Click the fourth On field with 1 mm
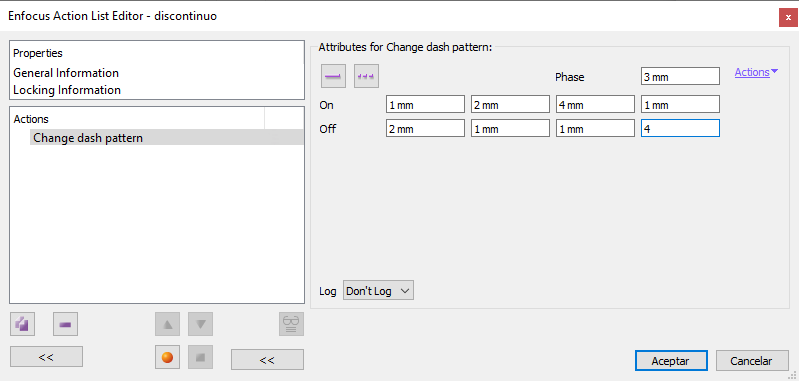The height and width of the screenshot is (381, 799). (x=680, y=104)
